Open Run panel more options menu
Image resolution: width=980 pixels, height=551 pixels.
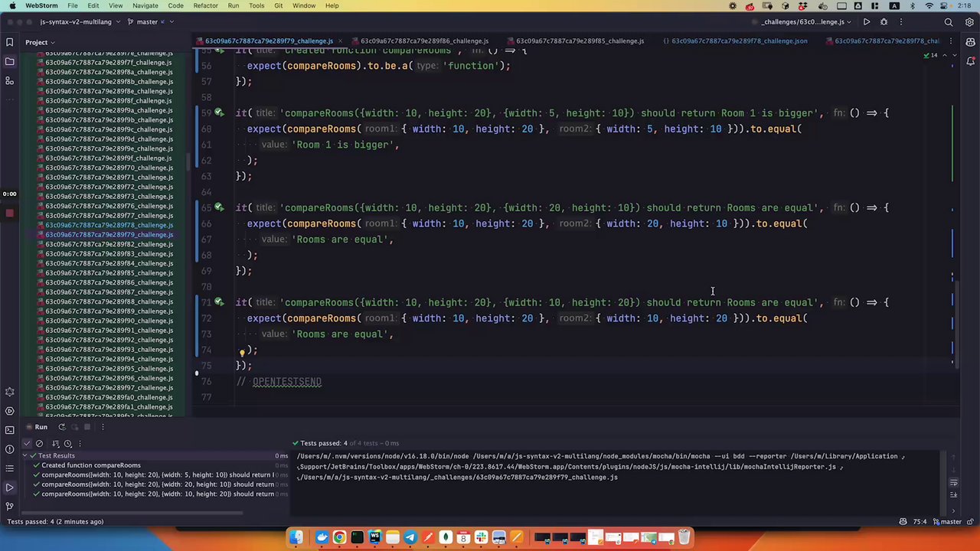(103, 427)
